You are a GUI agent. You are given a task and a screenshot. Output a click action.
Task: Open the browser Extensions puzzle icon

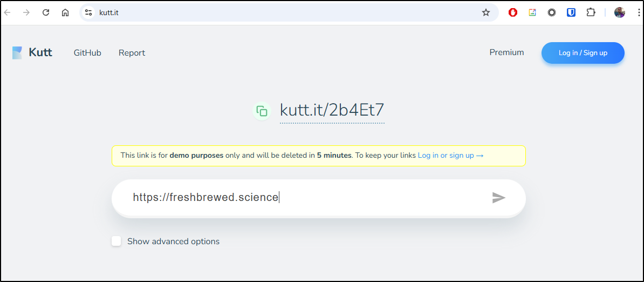[x=591, y=13]
